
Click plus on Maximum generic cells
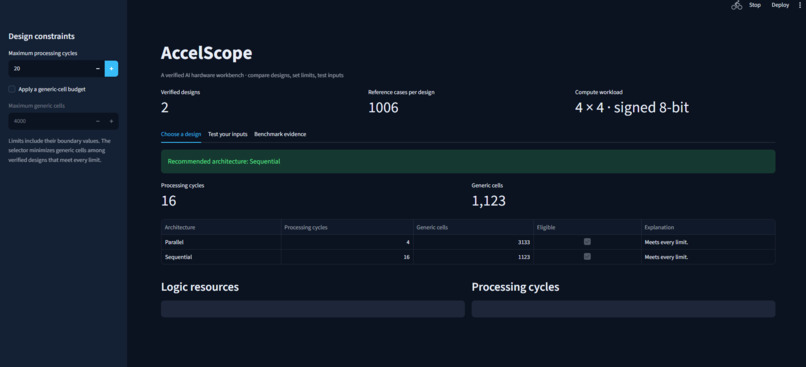(112, 121)
